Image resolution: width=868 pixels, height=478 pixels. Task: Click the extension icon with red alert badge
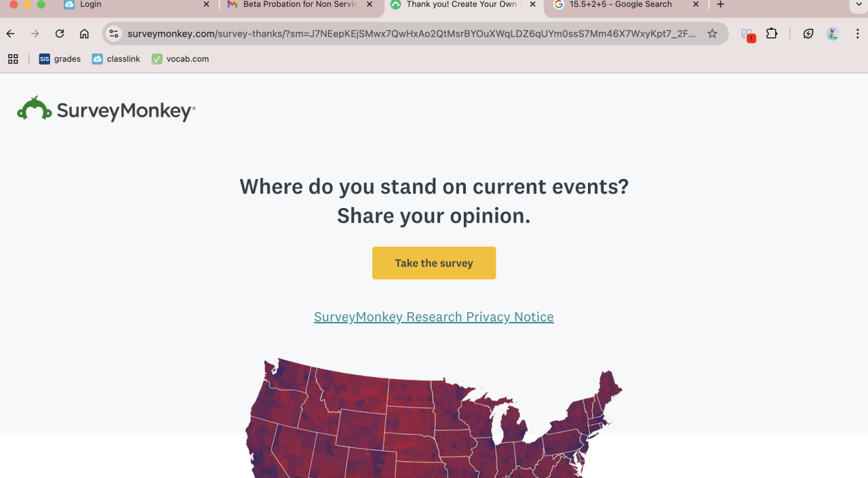click(x=747, y=35)
